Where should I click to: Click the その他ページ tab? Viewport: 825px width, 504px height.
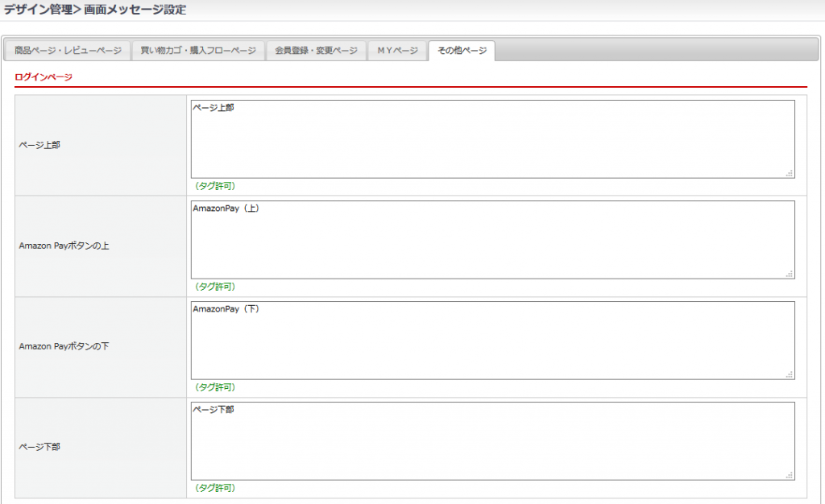[x=462, y=51]
